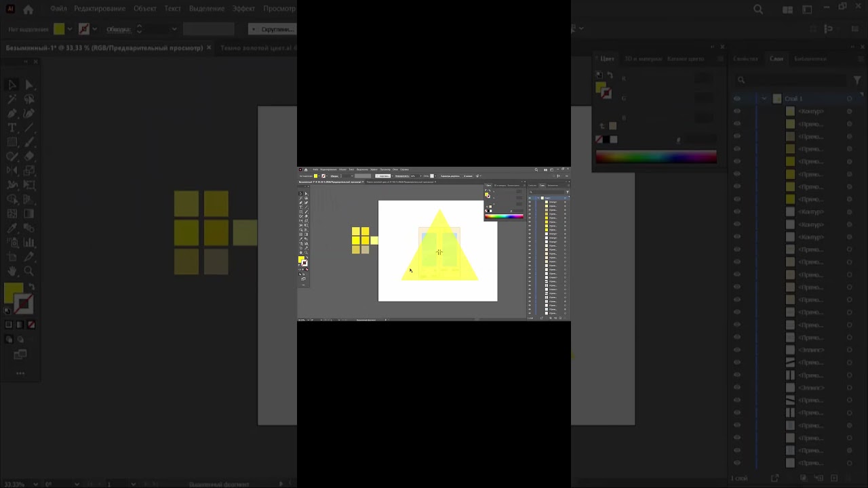The image size is (868, 488).
Task: Switch to Библиотеки tab in large right panel
Action: click(810, 59)
